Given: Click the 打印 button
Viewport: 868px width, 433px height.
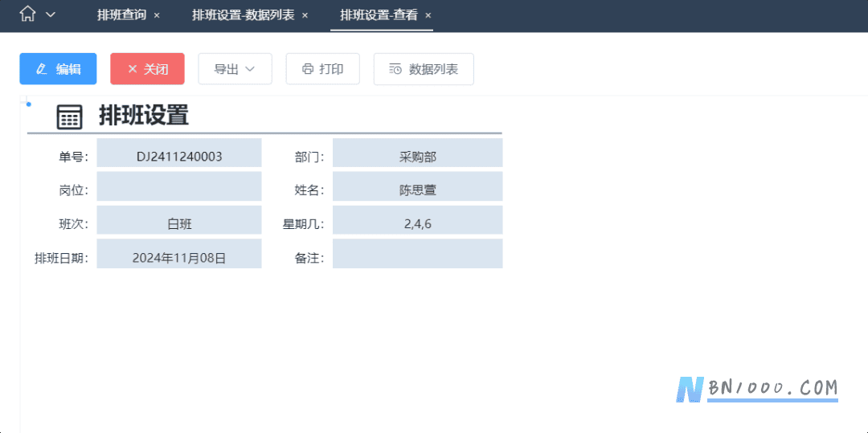Looking at the screenshot, I should (323, 69).
